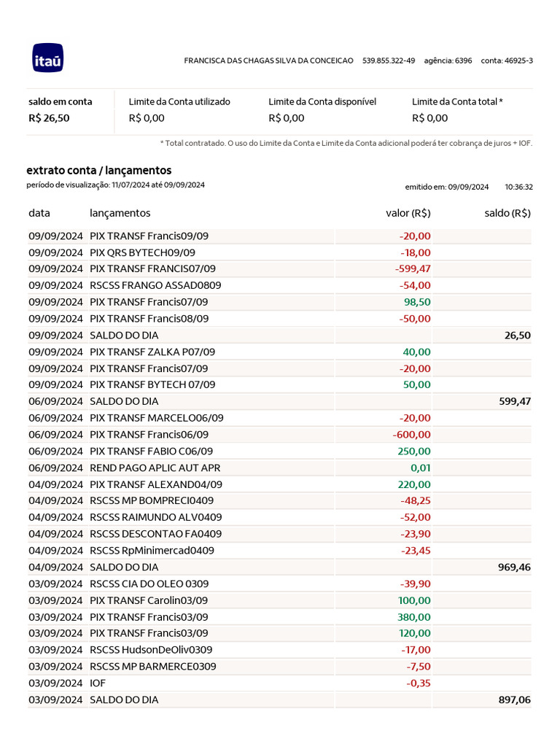
Task: Click the "Limite da Conta disponível" label
Action: (322, 102)
